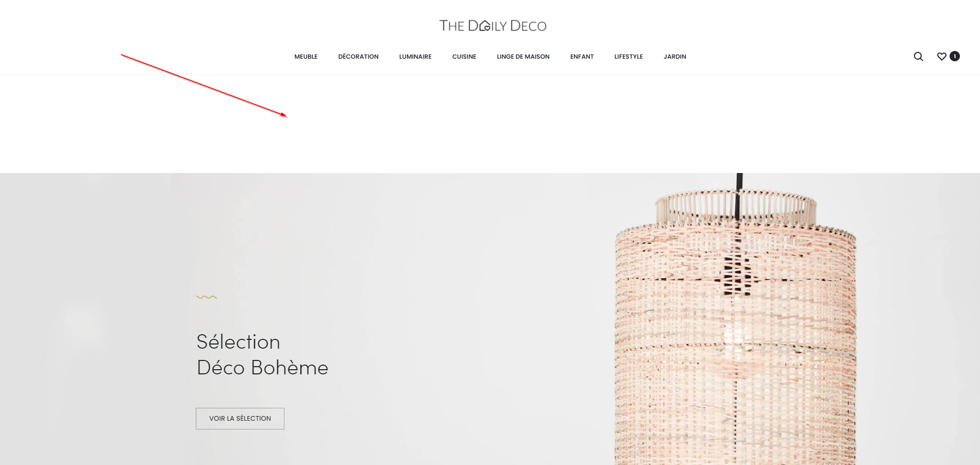Open the LINGE DE MAISON menu
Image resolution: width=980 pixels, height=465 pixels.
pos(523,57)
